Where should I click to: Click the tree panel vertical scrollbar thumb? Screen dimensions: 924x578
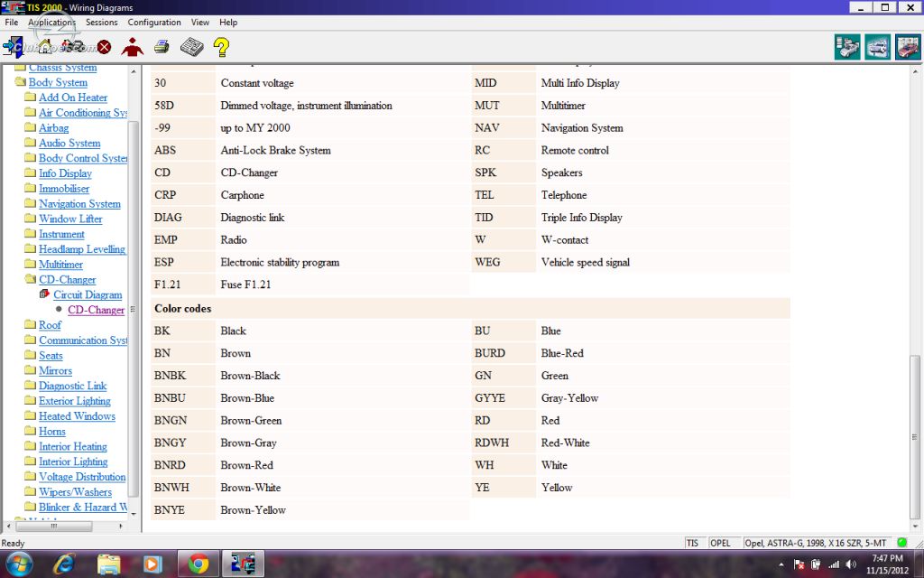134,309
